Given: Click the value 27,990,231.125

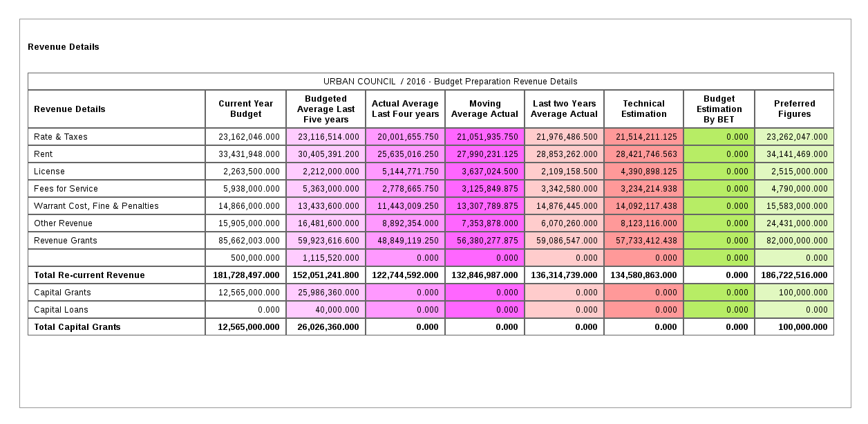Looking at the screenshot, I should click(x=487, y=154).
